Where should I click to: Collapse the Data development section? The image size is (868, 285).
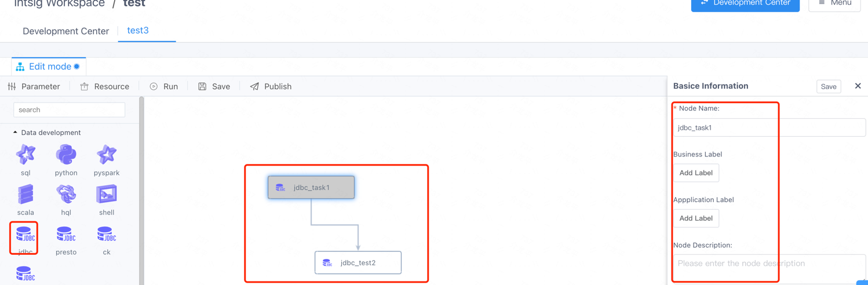(16, 133)
